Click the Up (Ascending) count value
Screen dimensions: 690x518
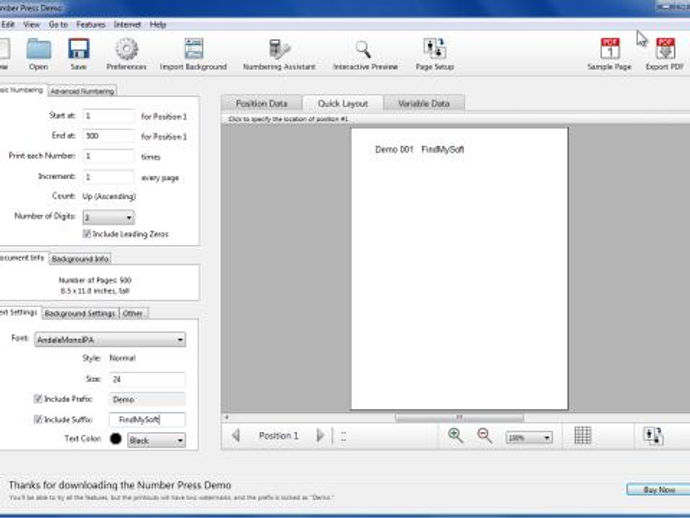coord(109,196)
